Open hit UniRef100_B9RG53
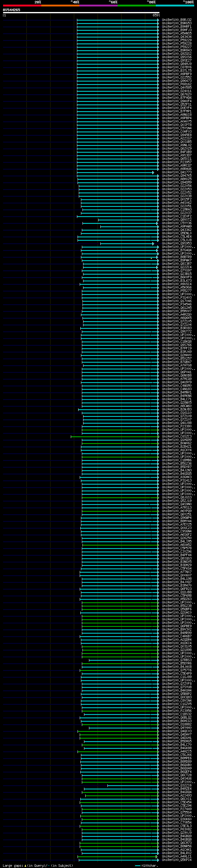Screen dimensions: 197x868 click(177, 23)
